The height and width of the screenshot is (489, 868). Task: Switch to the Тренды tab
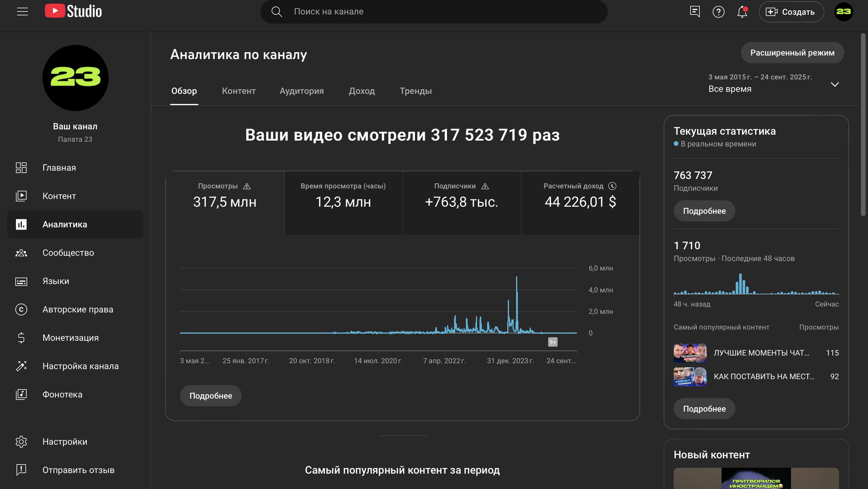click(415, 91)
